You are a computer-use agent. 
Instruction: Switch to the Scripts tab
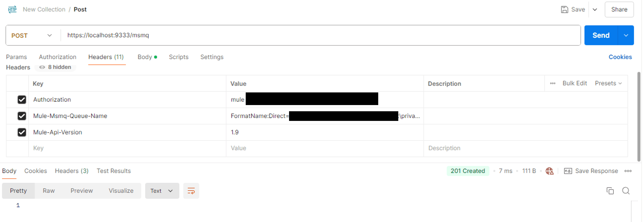coord(179,57)
